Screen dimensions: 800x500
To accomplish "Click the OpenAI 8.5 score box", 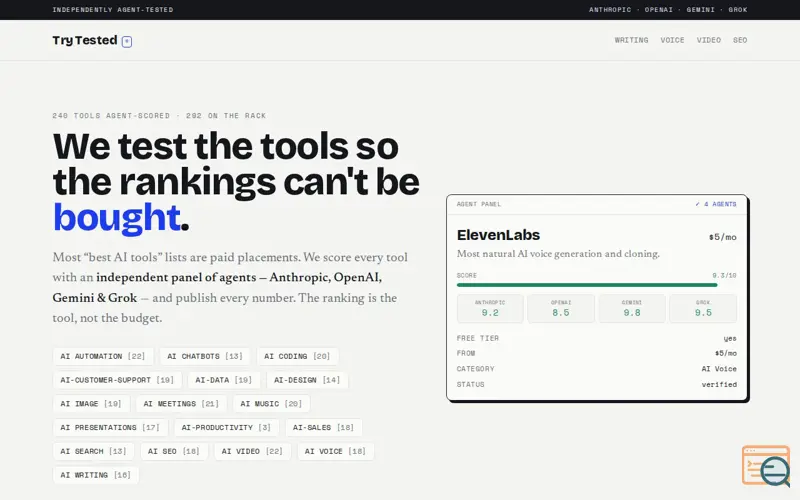I will click(x=561, y=309).
